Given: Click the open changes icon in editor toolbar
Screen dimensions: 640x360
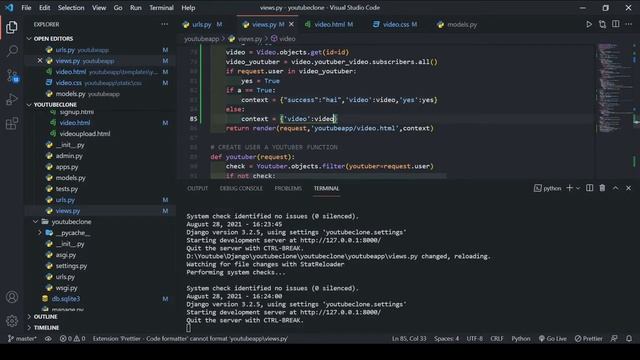Looking at the screenshot, I should [602, 24].
